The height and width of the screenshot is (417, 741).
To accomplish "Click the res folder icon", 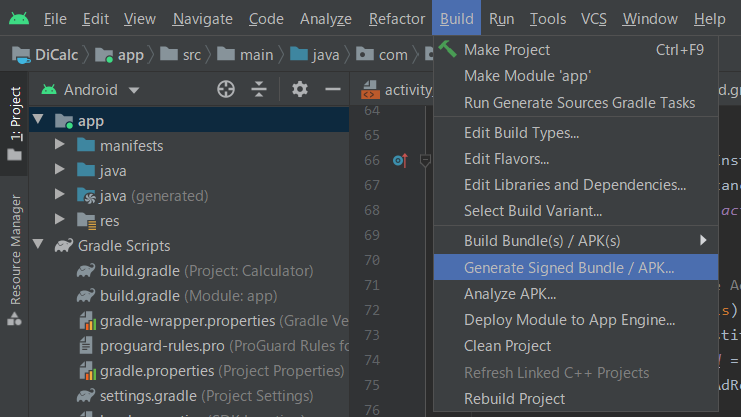I will (86, 220).
